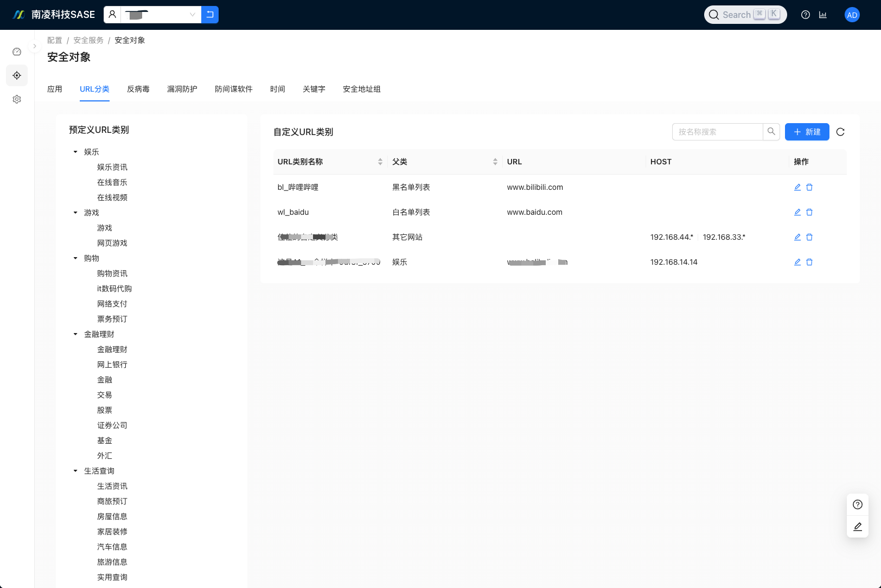
Task: Open the dashboard icon in left sidebar
Action: coord(17,52)
